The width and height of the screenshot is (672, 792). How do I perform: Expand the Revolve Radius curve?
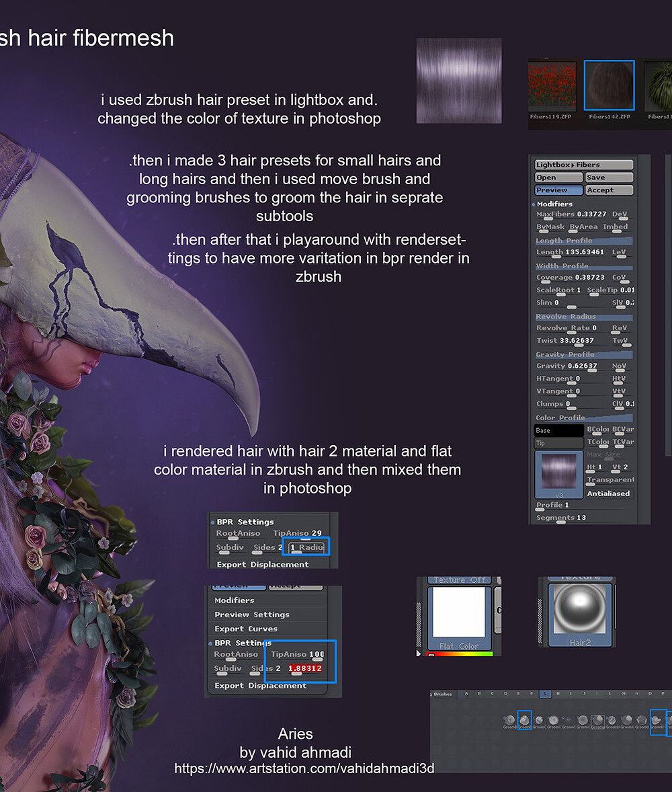(x=584, y=317)
